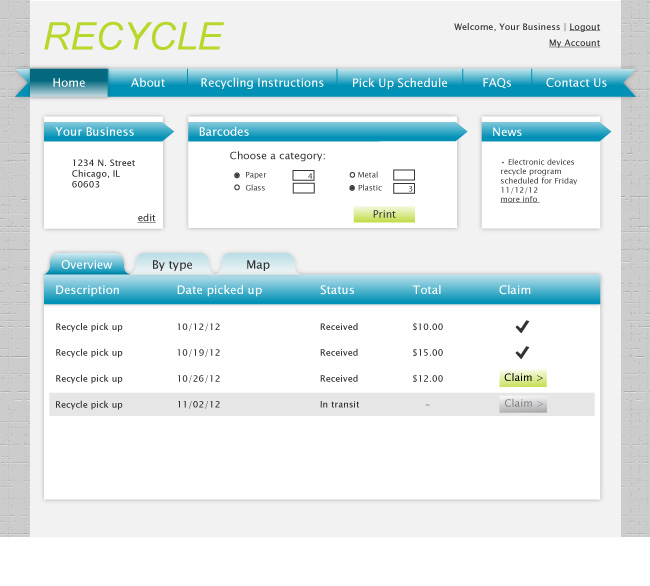Select the Paper category radio button
650x586 pixels.
click(237, 175)
